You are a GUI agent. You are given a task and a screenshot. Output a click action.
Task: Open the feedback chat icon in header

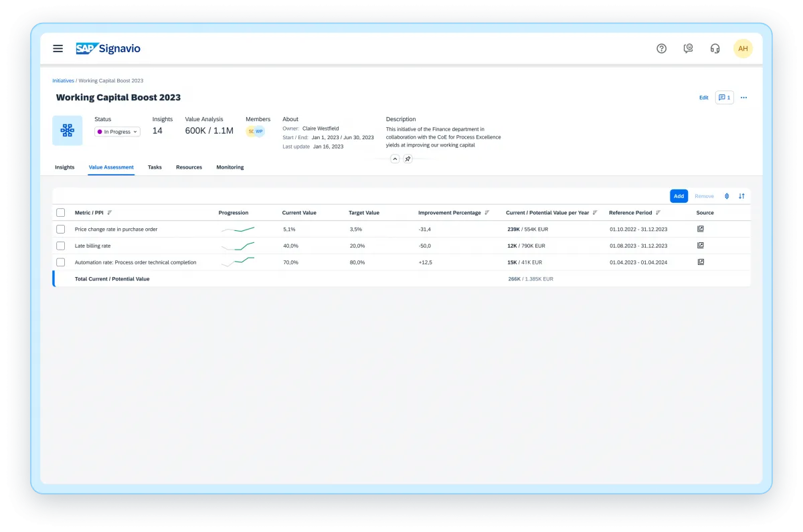[x=688, y=48]
